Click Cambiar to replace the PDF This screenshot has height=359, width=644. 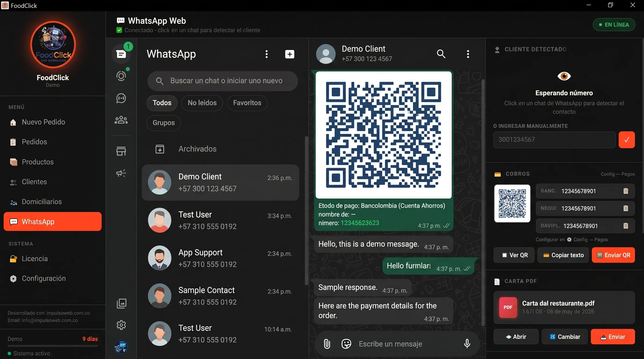point(565,337)
